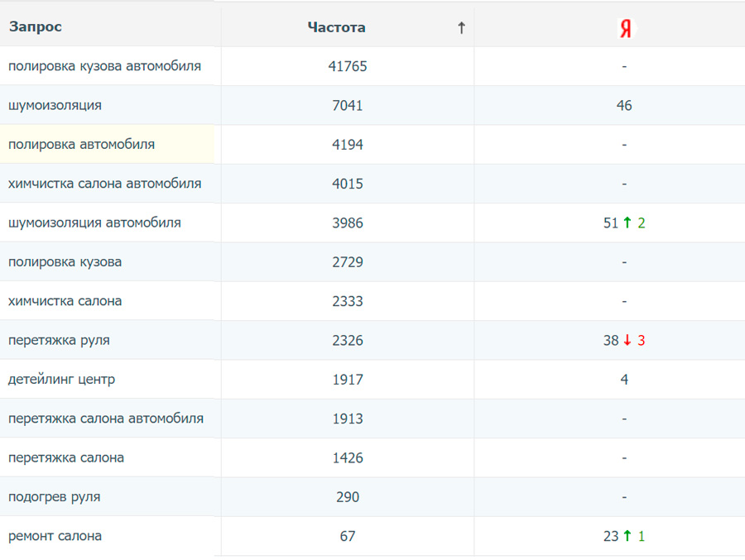Viewport: 745px width, 560px height.
Task: Select query перетяжка салона автомобиля
Action: [x=106, y=419]
